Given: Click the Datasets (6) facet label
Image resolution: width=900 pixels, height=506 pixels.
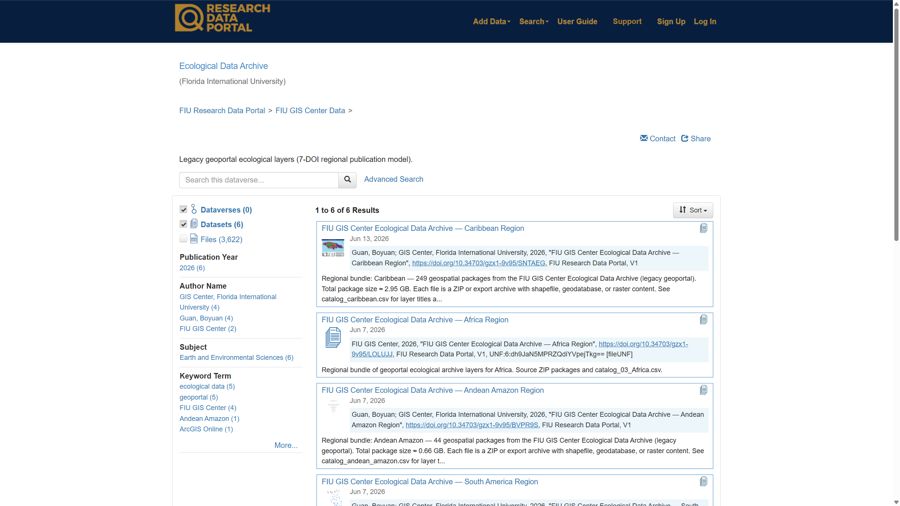Looking at the screenshot, I should 222,224.
